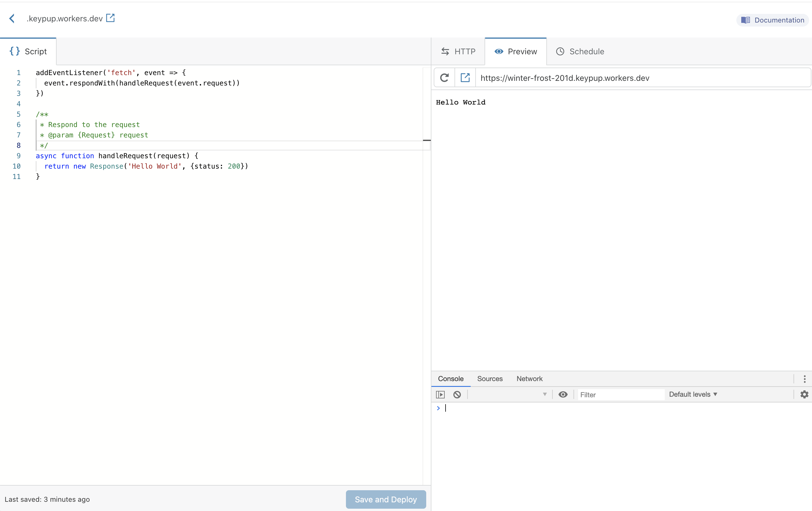812x511 pixels.
Task: Open worker URL external link icon
Action: [x=110, y=18]
